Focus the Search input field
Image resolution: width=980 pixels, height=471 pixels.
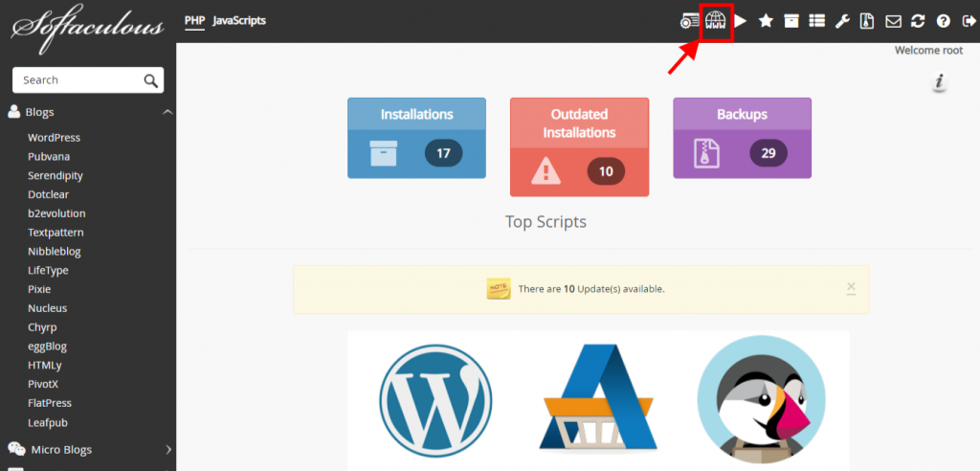coord(88,80)
